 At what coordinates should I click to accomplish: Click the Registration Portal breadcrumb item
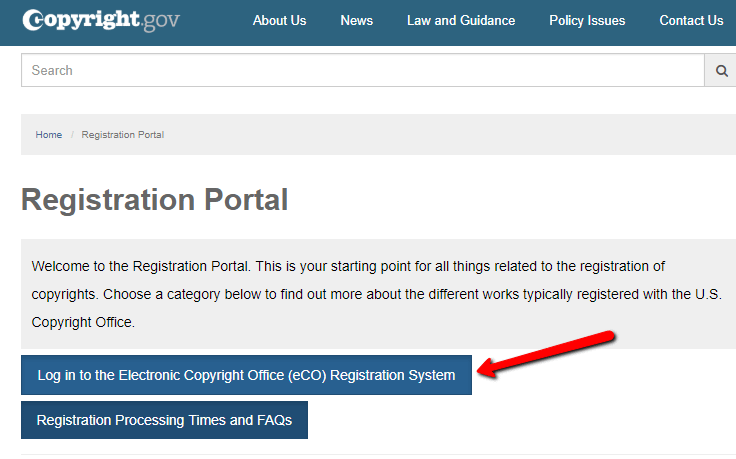pos(122,135)
